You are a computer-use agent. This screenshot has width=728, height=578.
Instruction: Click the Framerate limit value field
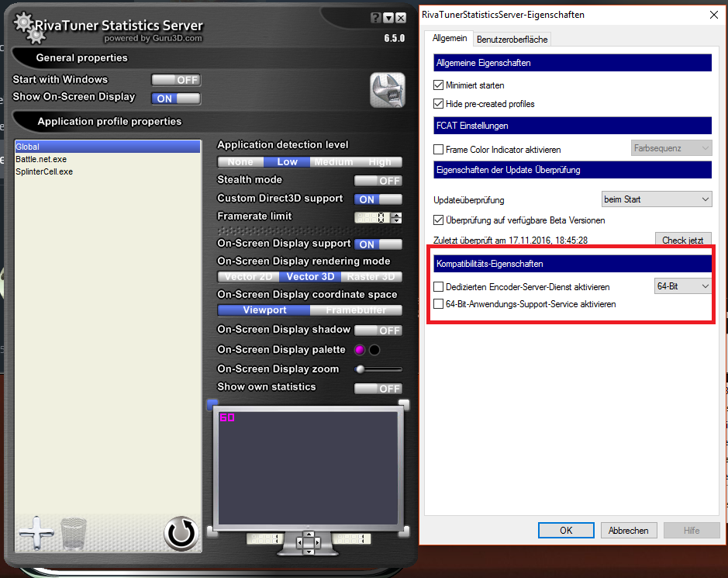372,217
